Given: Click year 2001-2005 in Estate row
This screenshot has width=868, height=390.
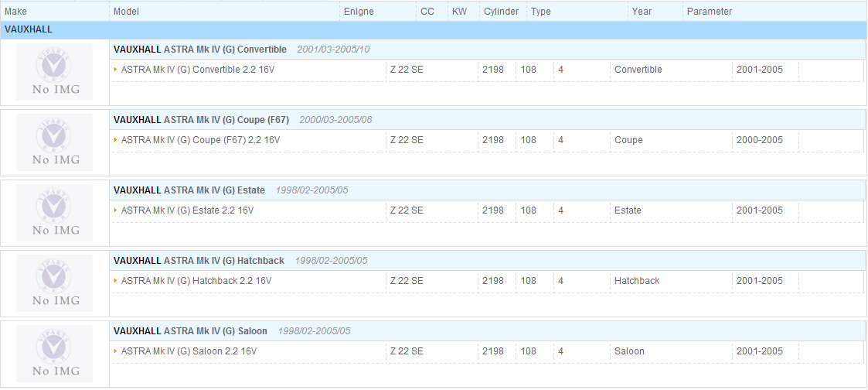Looking at the screenshot, I should pyautogui.click(x=760, y=210).
